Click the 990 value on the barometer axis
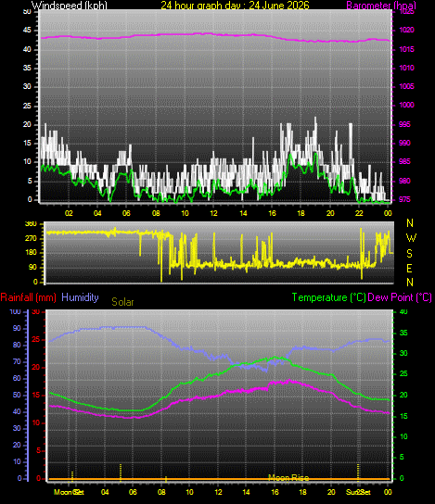Screen dimensions: 435x504 (404, 143)
